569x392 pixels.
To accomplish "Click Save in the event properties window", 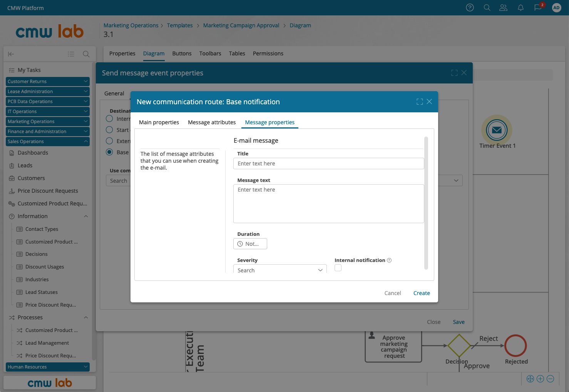I will [x=459, y=322].
